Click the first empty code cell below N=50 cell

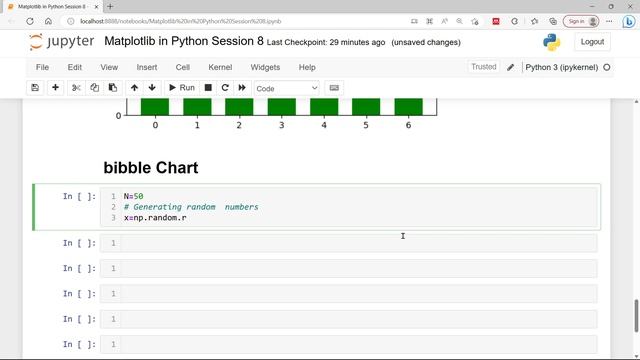[349, 243]
